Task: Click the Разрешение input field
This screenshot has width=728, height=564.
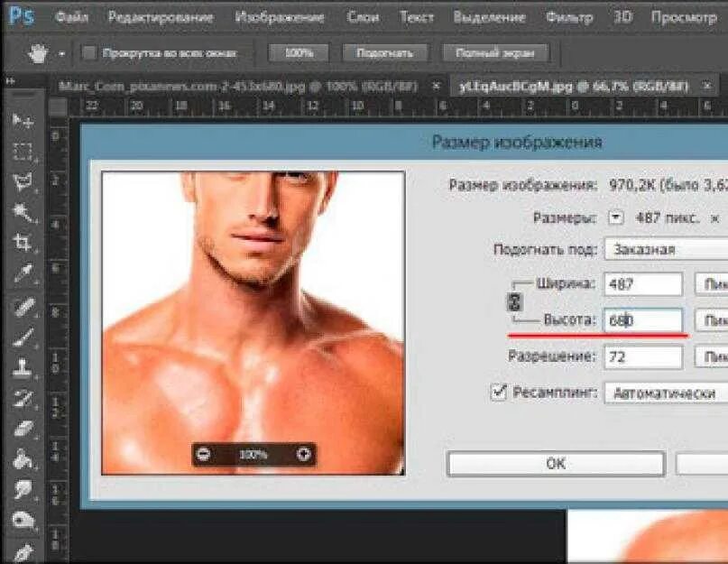Action: click(x=643, y=356)
